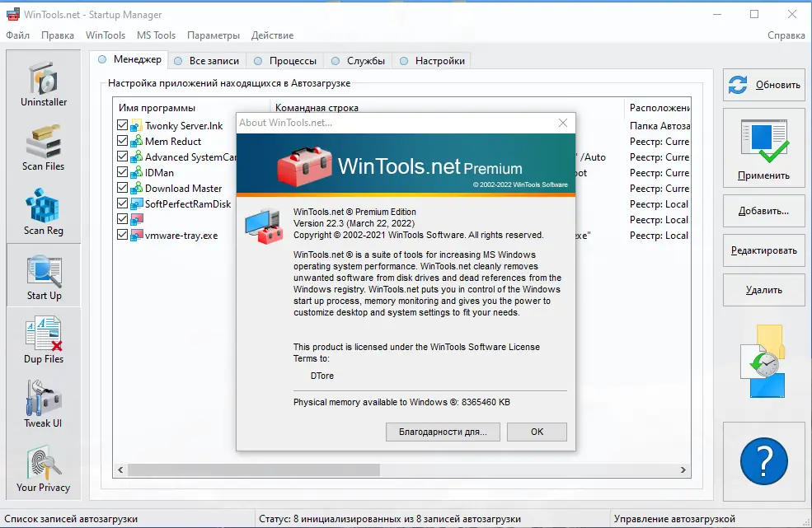Viewport: 812px width, 528px height.
Task: Open the Uninstaller tool in sidebar
Action: click(44, 83)
